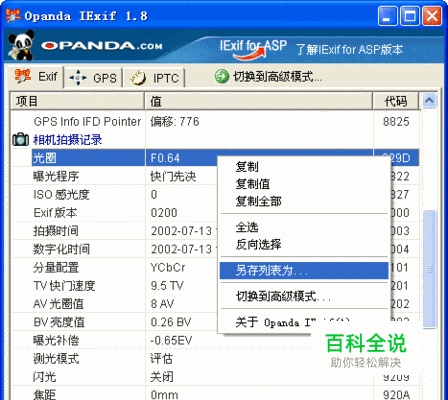Click the value -0.65EV
The height and width of the screenshot is (400, 448).
pos(171,340)
